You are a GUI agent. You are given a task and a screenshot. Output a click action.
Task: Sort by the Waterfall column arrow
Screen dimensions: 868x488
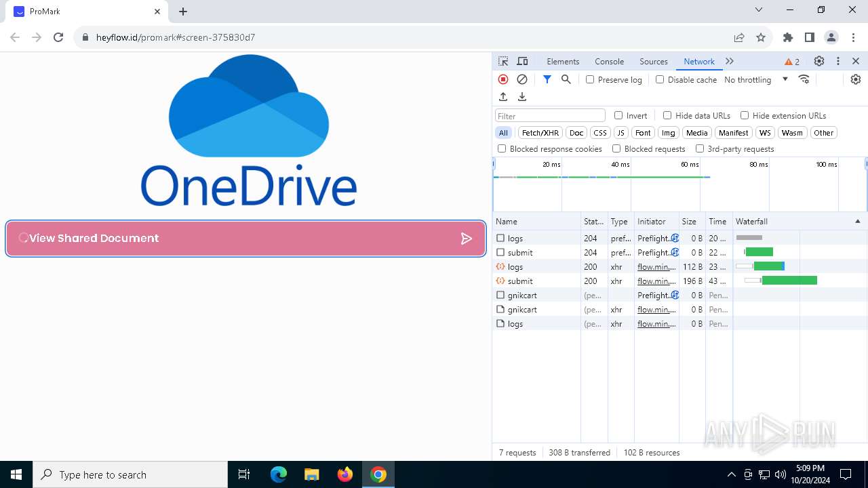[857, 221]
